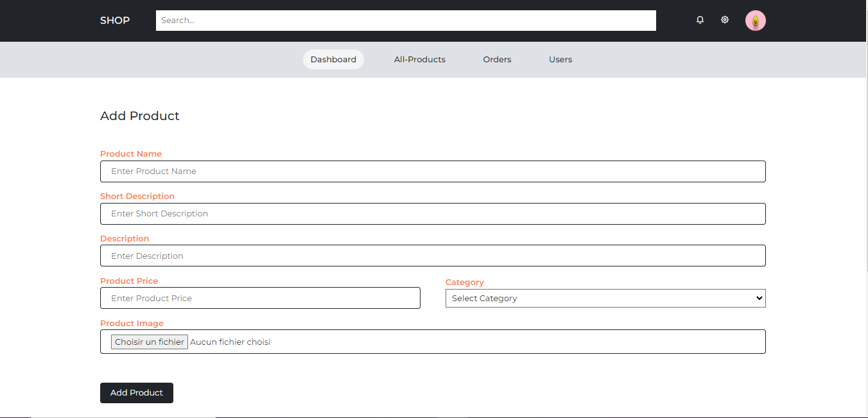Return to the Dashboard view

coord(333,59)
